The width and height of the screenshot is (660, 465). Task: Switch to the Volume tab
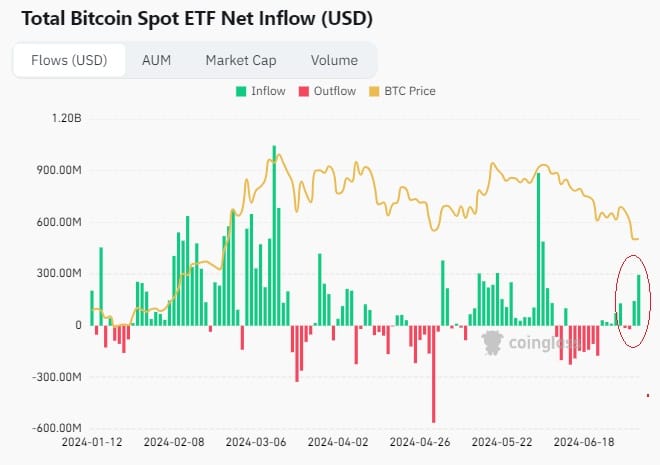pyautogui.click(x=334, y=60)
